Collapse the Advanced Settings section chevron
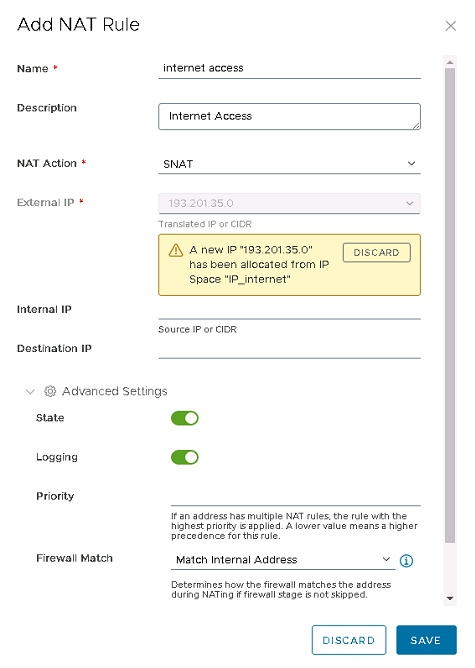The width and height of the screenshot is (475, 668). point(30,392)
